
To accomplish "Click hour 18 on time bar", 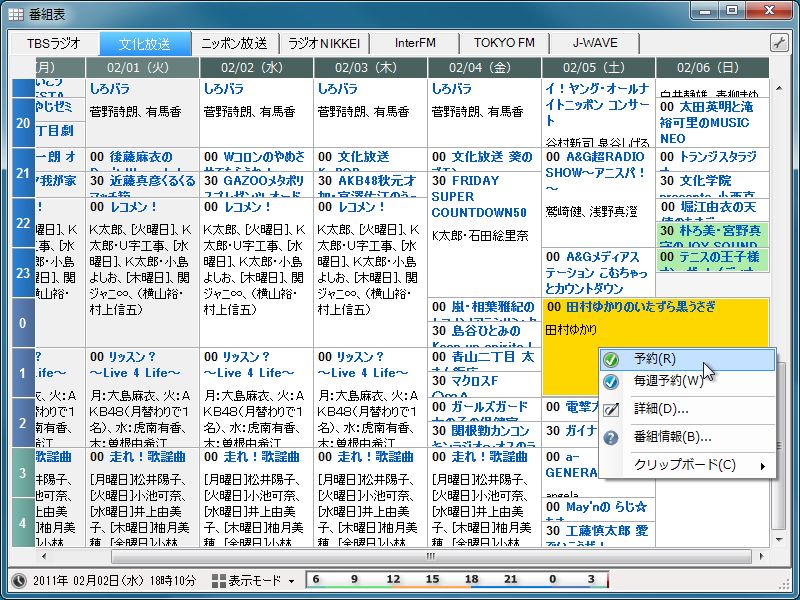I will point(471,580).
